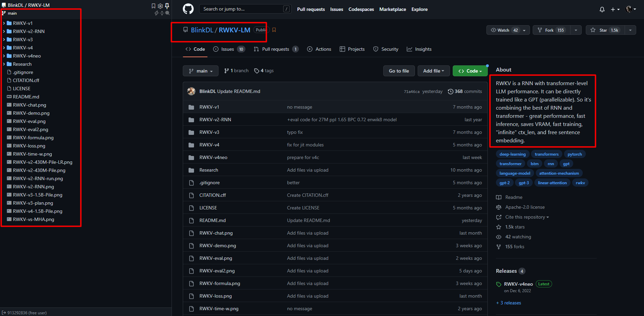Click commit hash 71a46ca

click(412, 92)
